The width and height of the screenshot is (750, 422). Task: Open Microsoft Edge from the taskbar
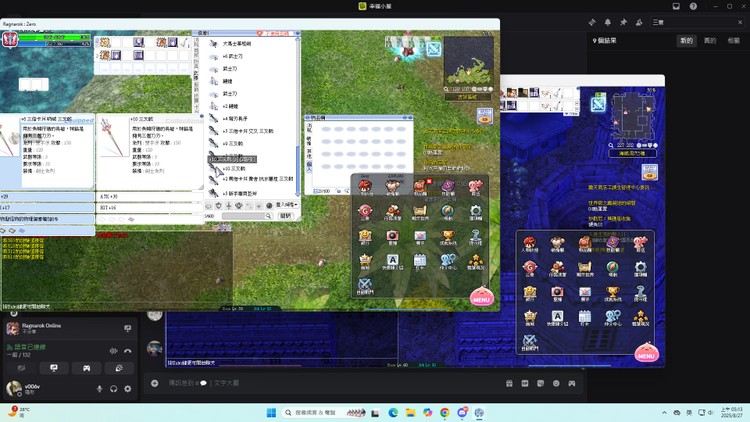click(393, 412)
